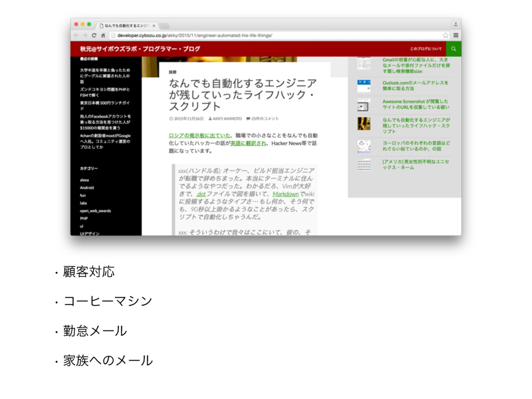Click the user profile icon in title bar

coord(455,24)
